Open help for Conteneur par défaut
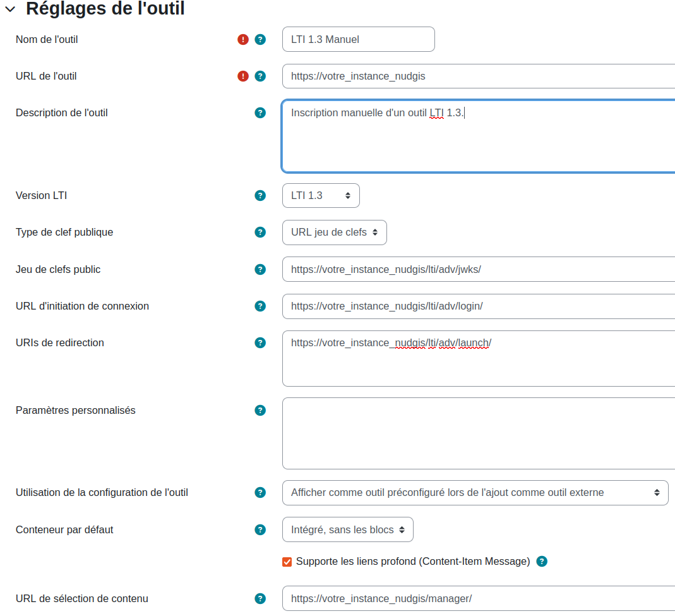The height and width of the screenshot is (616, 675). point(260,530)
